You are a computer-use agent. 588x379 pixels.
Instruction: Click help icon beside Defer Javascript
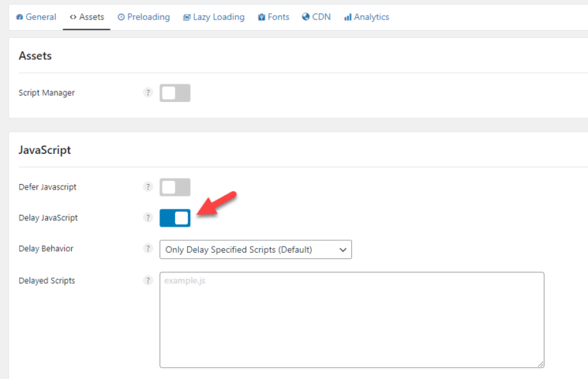(x=148, y=186)
